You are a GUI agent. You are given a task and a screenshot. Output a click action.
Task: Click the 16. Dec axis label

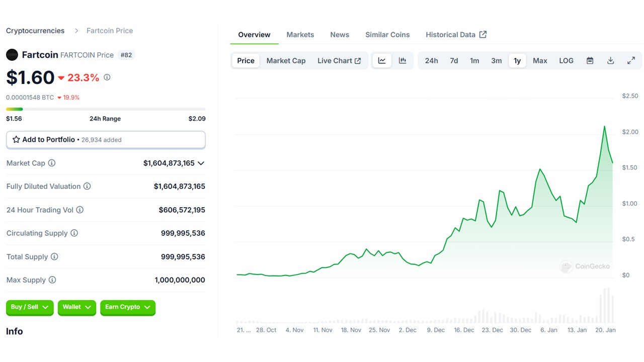pos(464,330)
